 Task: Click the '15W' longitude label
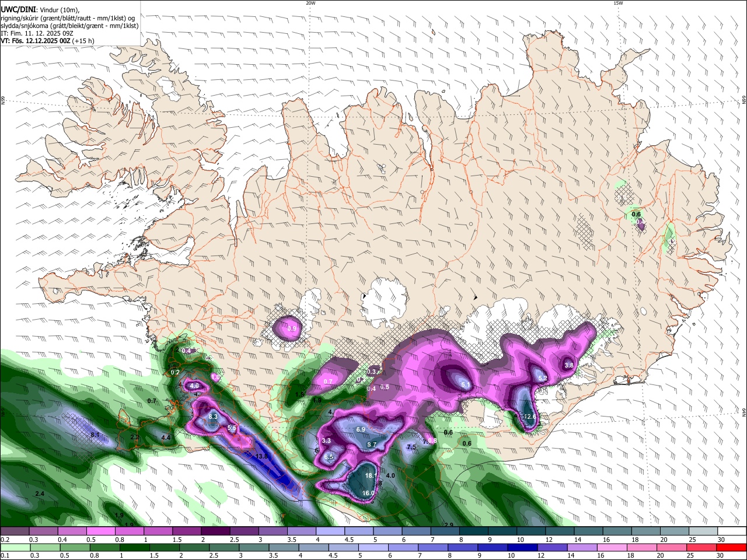[618, 3]
